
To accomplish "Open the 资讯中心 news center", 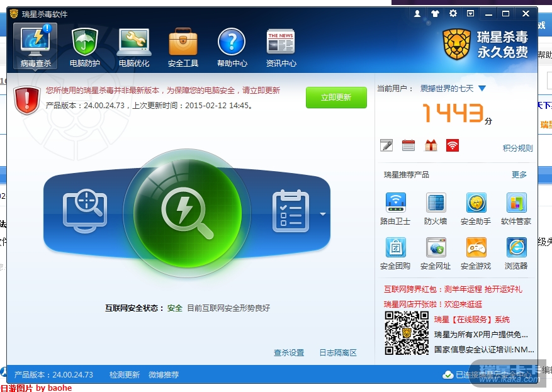I will click(281, 47).
